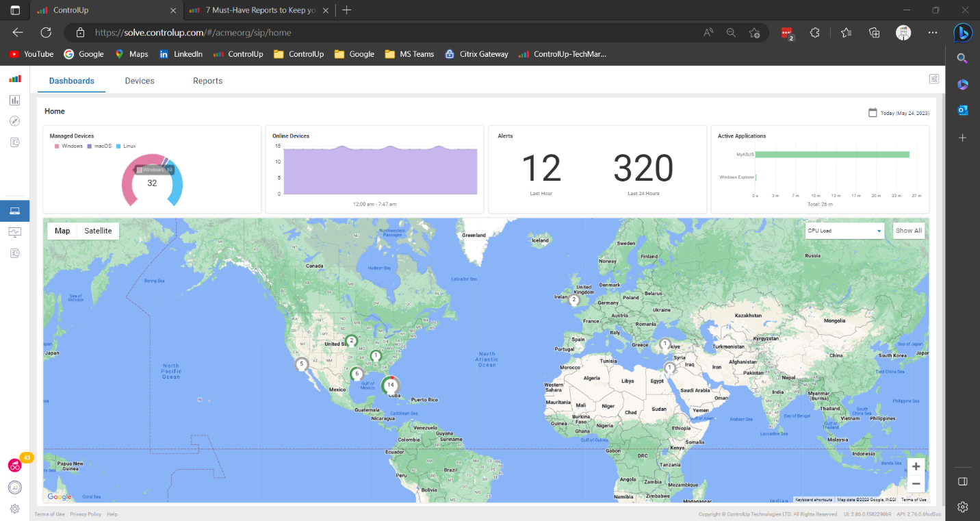980x521 pixels.
Task: Open the Citrix Gateway bookmark
Action: pyautogui.click(x=476, y=54)
